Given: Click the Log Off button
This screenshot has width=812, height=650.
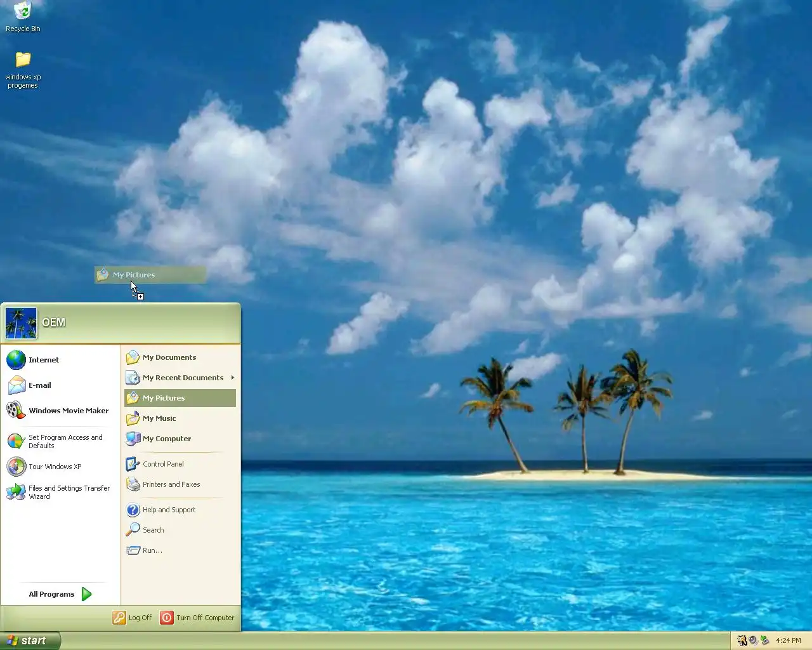Looking at the screenshot, I should [x=133, y=618].
